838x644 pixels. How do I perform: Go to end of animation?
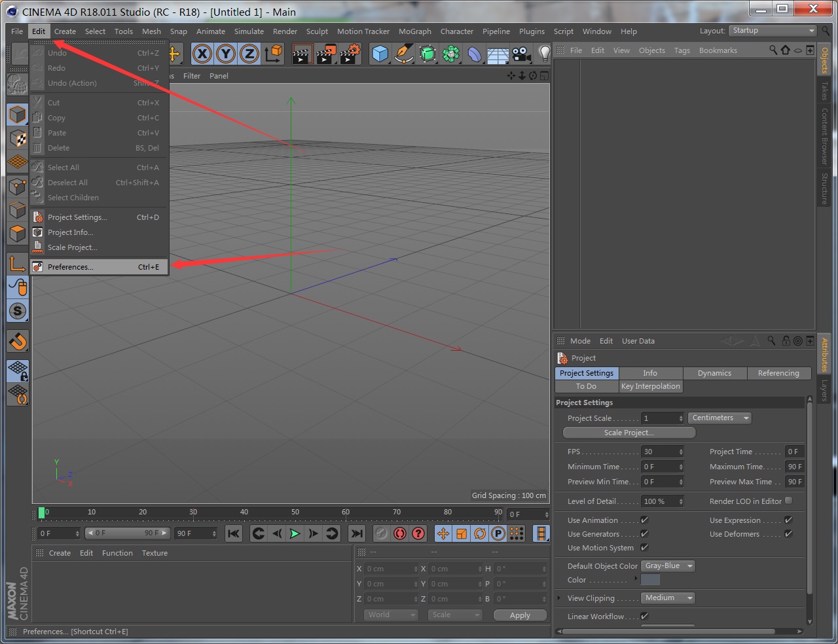356,533
